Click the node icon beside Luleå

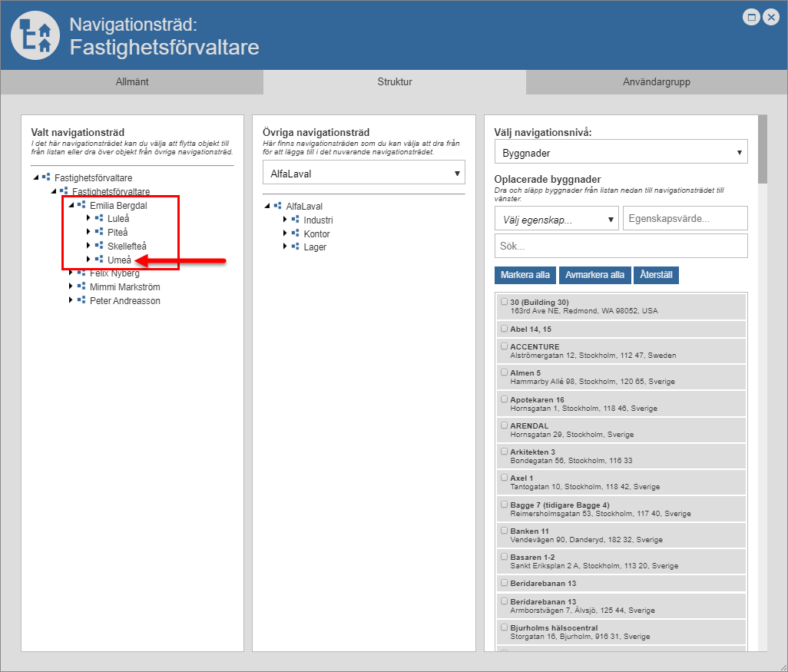[x=99, y=218]
